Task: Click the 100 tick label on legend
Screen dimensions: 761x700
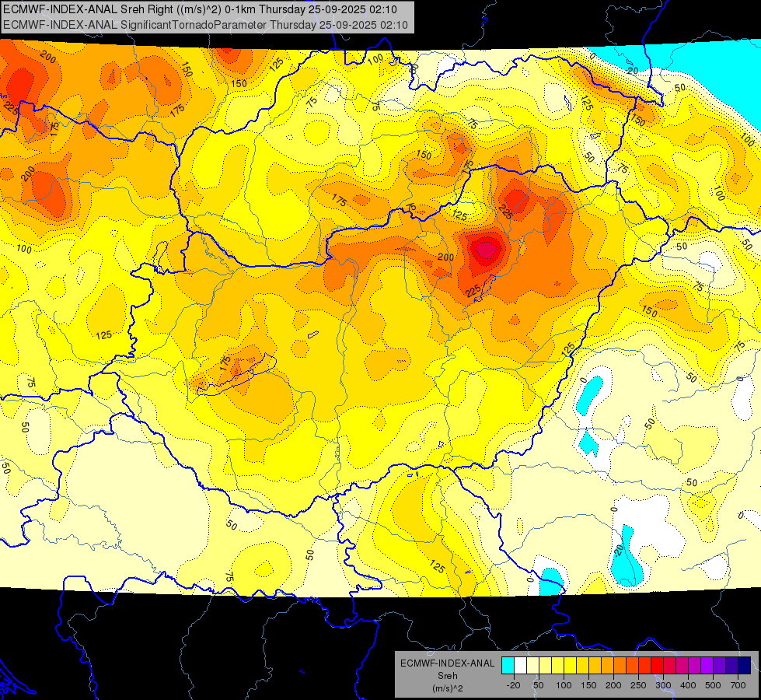Action: (564, 685)
